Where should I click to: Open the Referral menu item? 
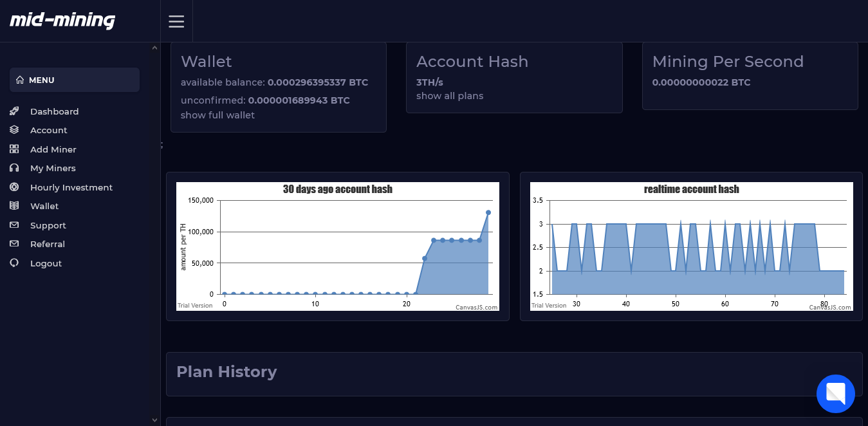(x=48, y=244)
